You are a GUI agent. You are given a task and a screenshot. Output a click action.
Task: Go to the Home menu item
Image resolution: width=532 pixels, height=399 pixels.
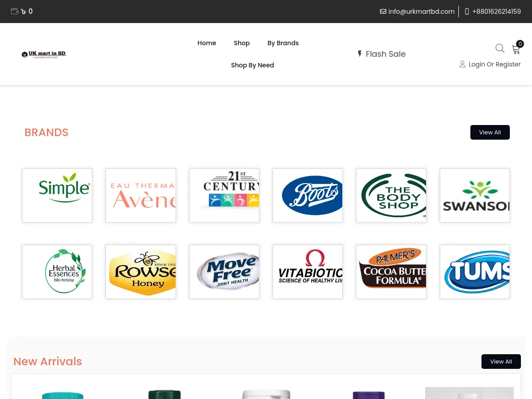coord(207,43)
